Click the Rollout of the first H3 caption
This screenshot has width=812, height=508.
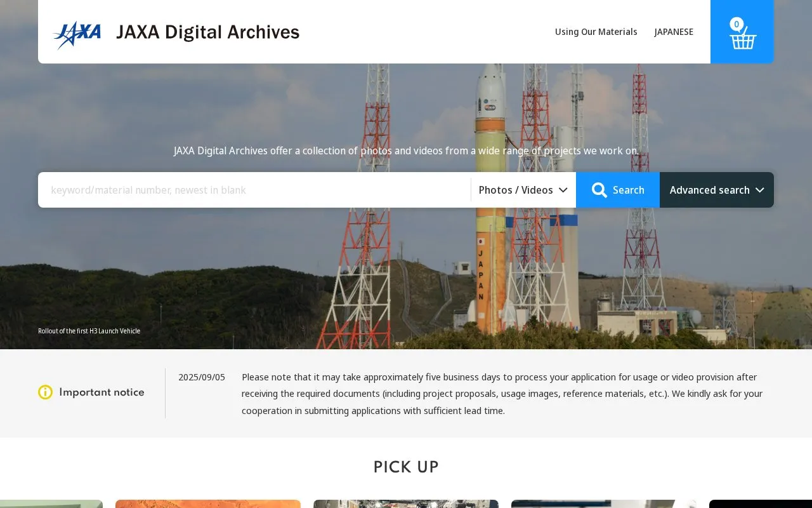click(x=89, y=331)
